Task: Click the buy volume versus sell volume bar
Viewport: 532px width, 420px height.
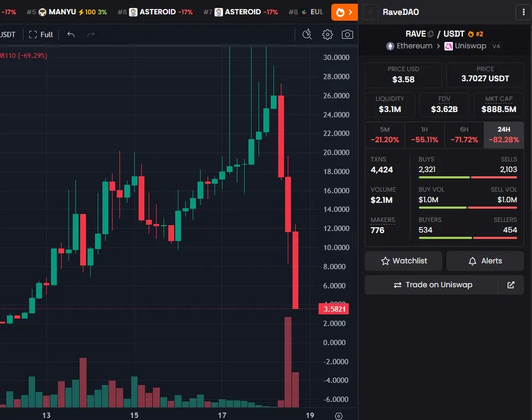Action: click(468, 208)
